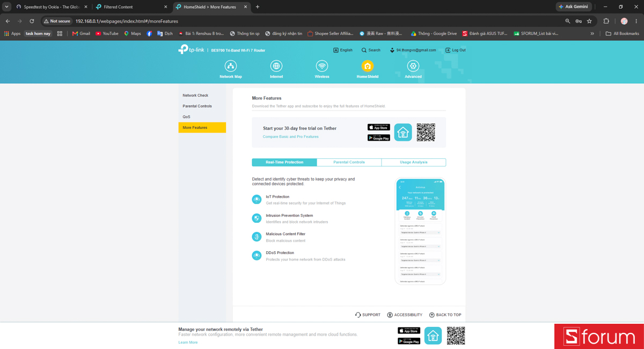The width and height of the screenshot is (644, 349).
Task: Click the tp-link logo
Action: [x=191, y=49]
